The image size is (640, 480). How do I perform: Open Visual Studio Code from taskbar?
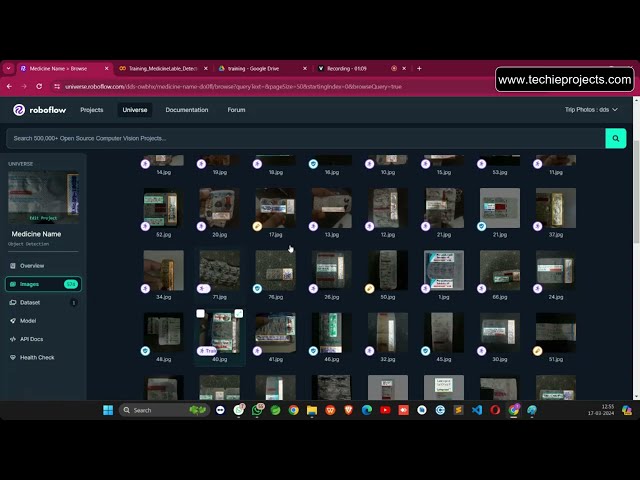coord(477,410)
